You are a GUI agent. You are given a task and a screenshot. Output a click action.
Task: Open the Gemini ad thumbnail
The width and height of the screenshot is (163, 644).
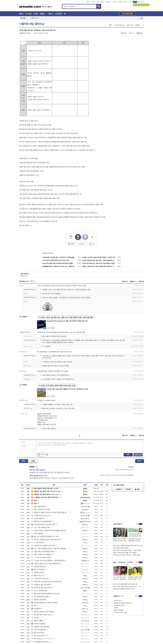coord(41,324)
